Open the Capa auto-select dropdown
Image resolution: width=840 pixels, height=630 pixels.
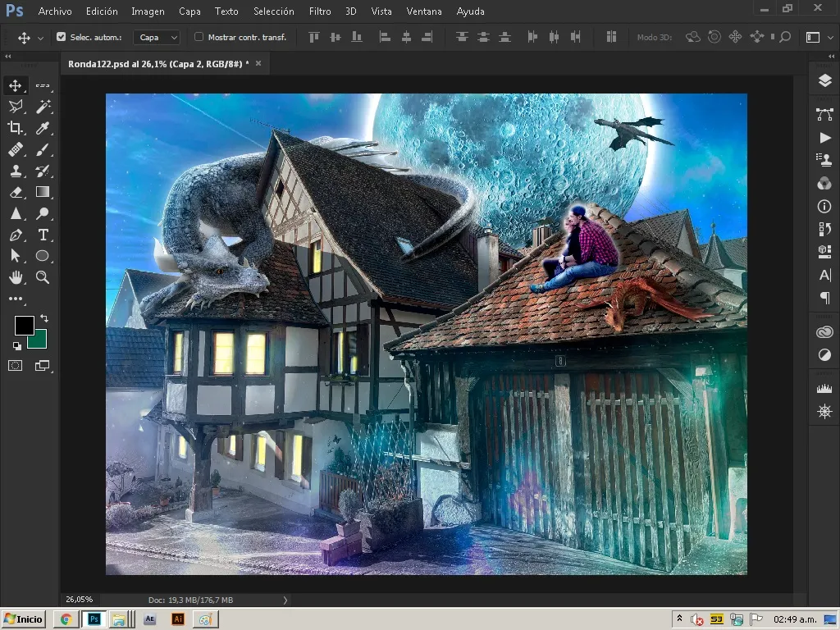[x=157, y=37]
